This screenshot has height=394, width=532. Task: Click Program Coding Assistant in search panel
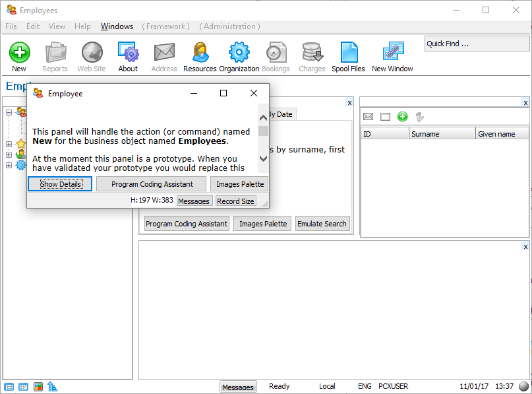(x=187, y=224)
